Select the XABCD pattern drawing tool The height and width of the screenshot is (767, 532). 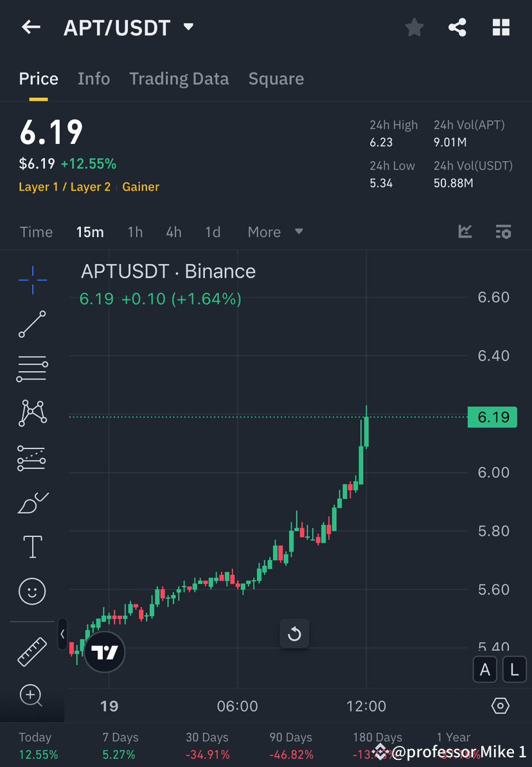tap(32, 413)
